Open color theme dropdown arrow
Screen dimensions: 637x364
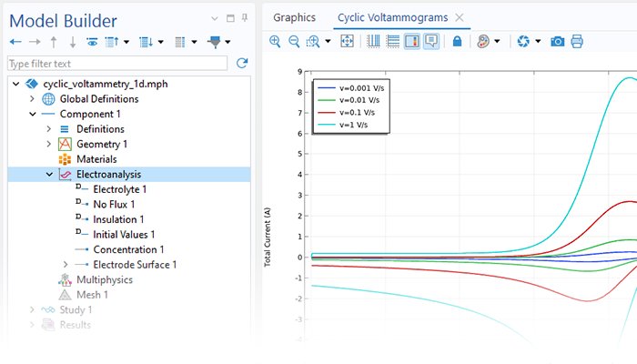497,42
